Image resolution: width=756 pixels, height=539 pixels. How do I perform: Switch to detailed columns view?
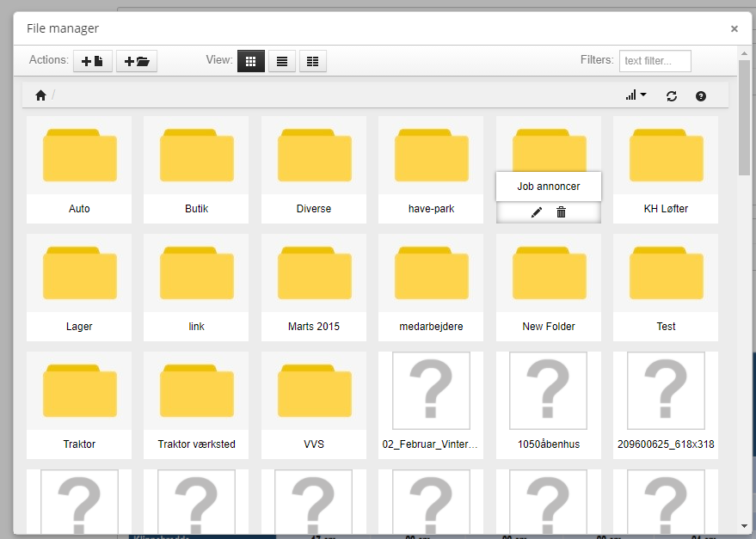[313, 61]
